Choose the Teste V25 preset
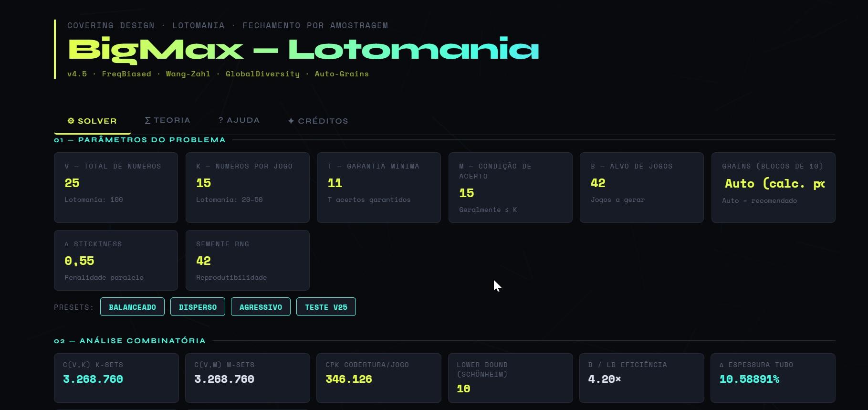 (x=326, y=307)
